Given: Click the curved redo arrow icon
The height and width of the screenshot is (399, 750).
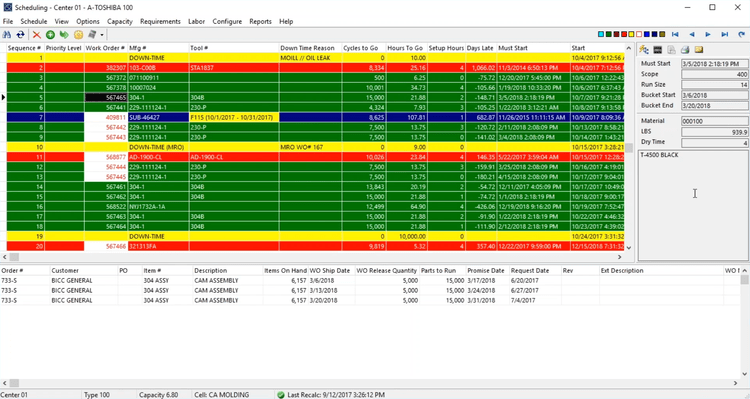Looking at the screenshot, I should [x=741, y=34].
